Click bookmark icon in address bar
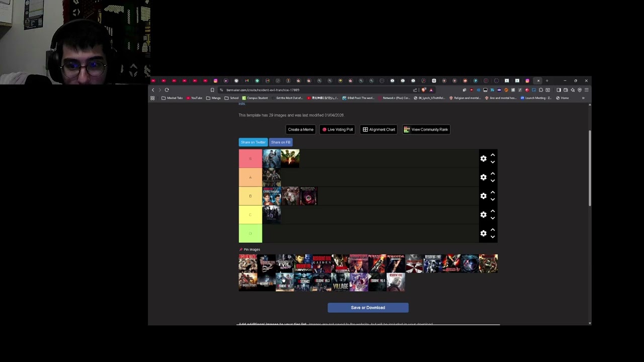Screen dimensions: 644x362 [x=212, y=90]
